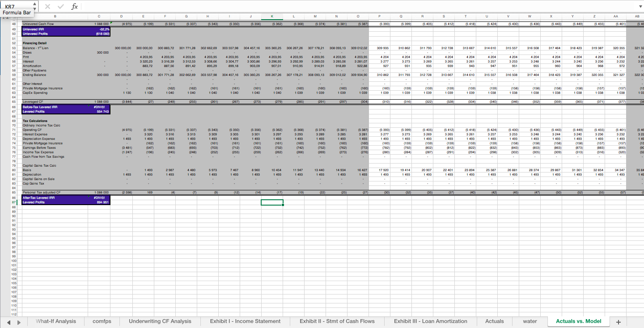
Task: Open the comfps worksheet tab
Action: coord(102,321)
